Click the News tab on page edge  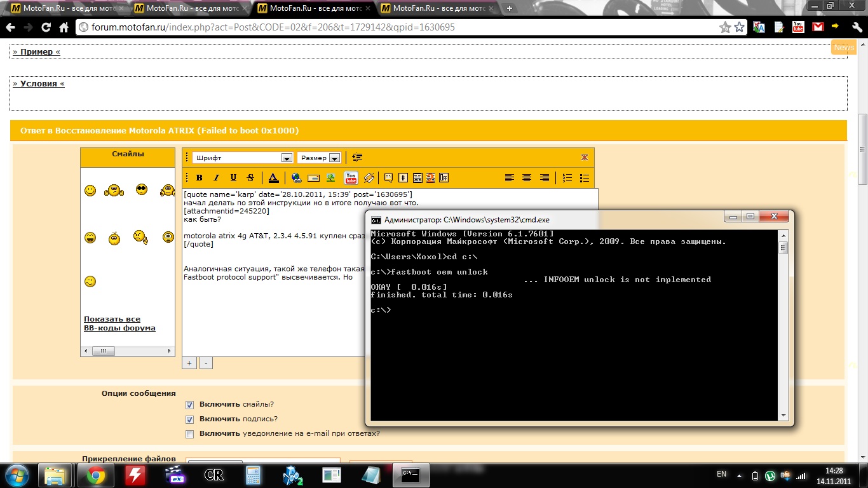point(844,48)
